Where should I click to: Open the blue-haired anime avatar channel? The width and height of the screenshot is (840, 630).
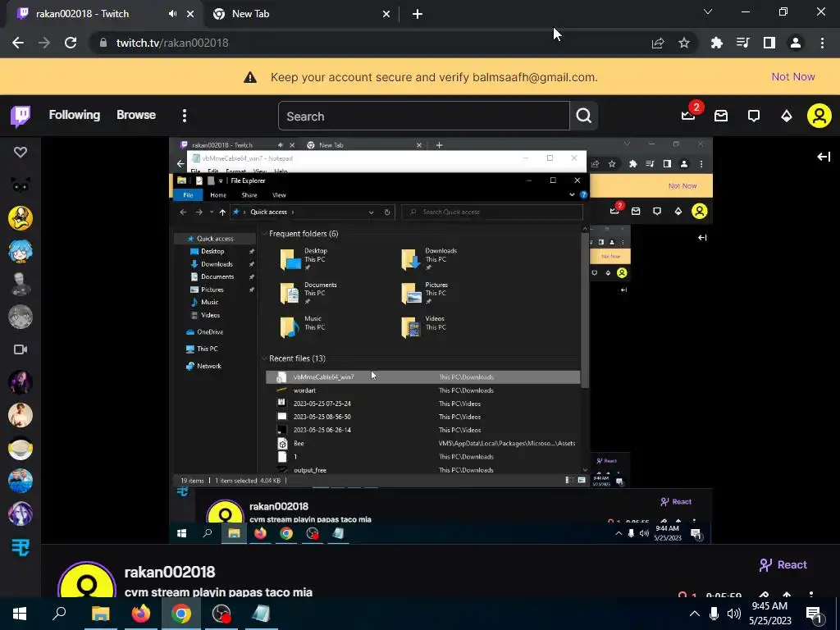[21, 251]
